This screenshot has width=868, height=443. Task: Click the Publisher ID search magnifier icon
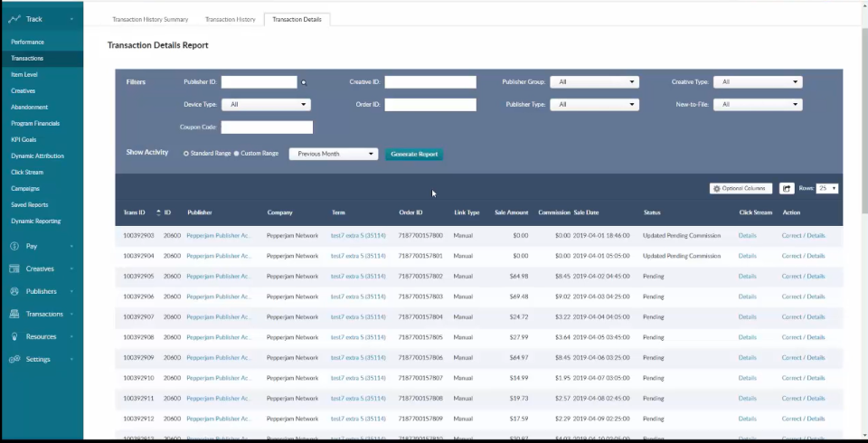304,82
